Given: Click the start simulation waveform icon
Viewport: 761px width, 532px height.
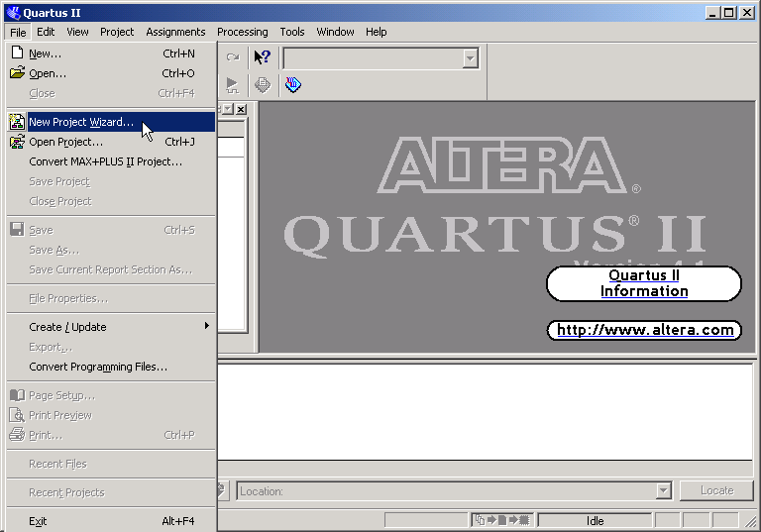Looking at the screenshot, I should tap(233, 85).
